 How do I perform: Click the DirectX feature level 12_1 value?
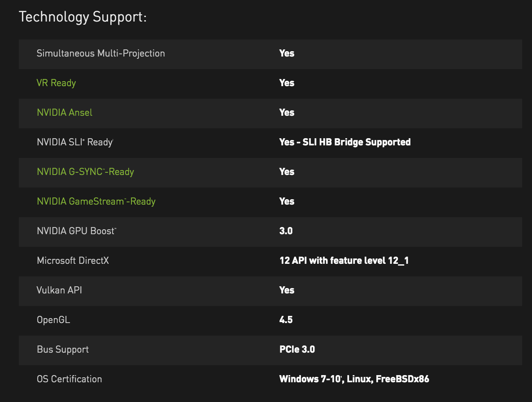click(344, 261)
